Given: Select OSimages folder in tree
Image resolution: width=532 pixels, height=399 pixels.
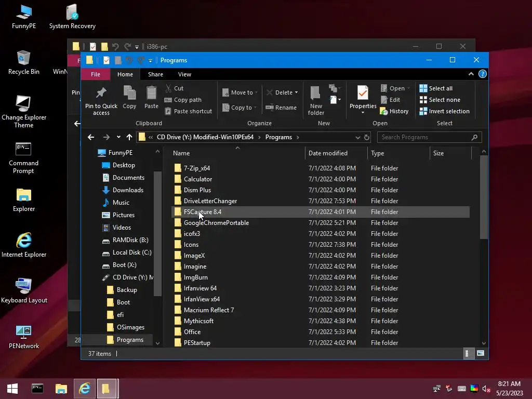Looking at the screenshot, I should click(x=130, y=327).
